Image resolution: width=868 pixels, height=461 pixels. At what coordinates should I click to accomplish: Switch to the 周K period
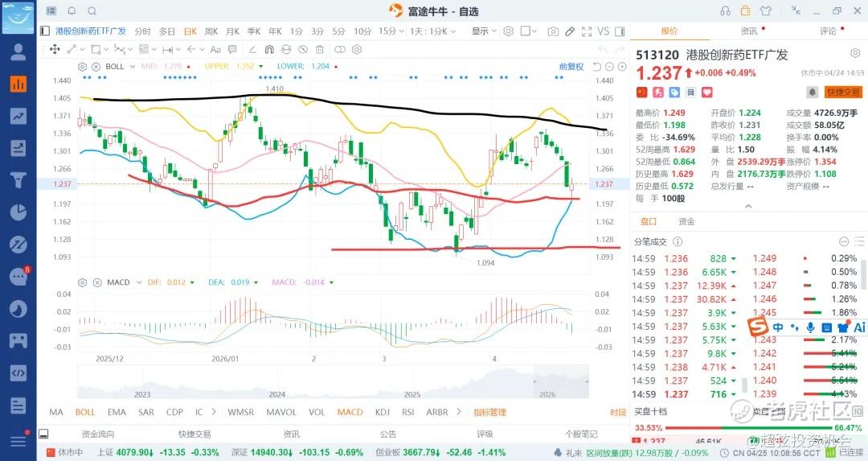tap(211, 31)
